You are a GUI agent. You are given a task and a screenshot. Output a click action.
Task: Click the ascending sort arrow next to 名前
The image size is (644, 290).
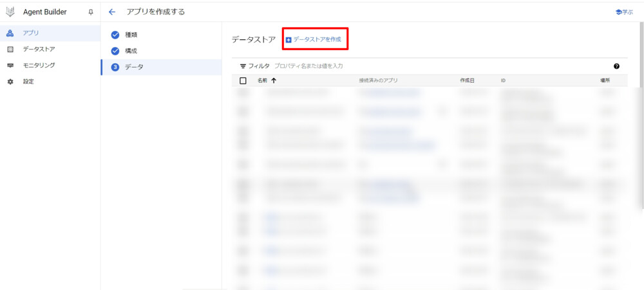pyautogui.click(x=274, y=81)
